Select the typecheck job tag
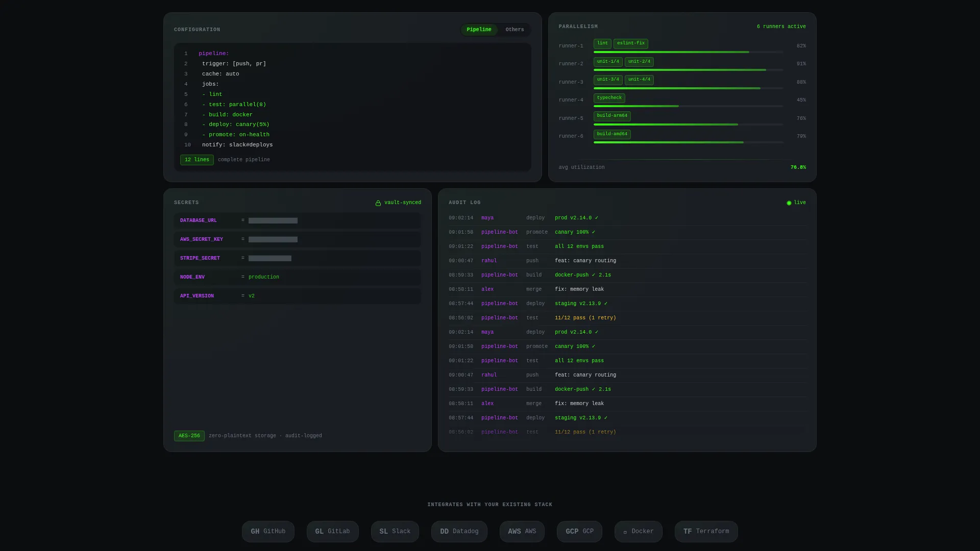980x551 pixels. point(609,98)
